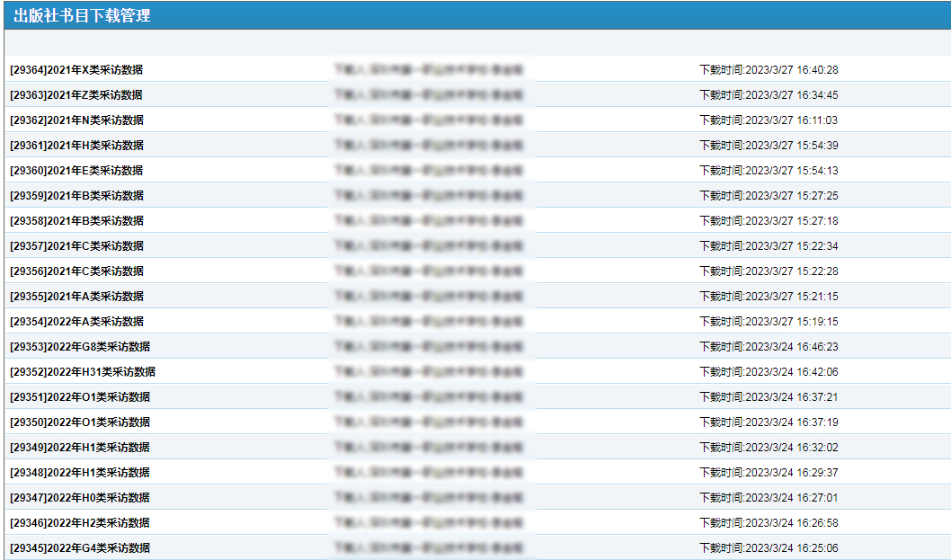Open entry [29353] 2022年G8类采访数据
Image resolution: width=951 pixels, height=560 pixels.
coord(80,347)
